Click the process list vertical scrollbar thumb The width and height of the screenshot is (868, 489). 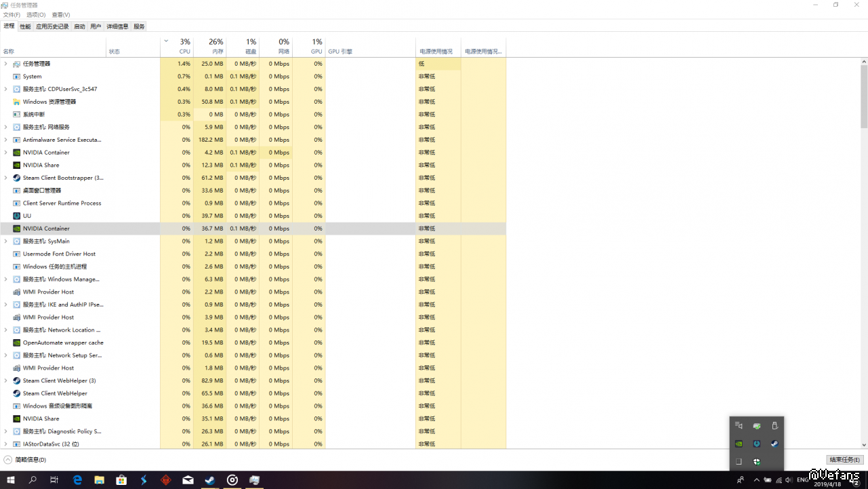[x=864, y=96]
